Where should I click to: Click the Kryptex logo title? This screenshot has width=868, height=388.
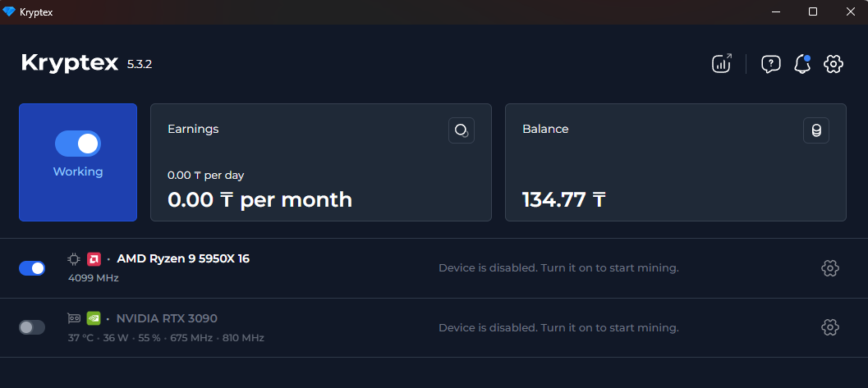[70, 63]
